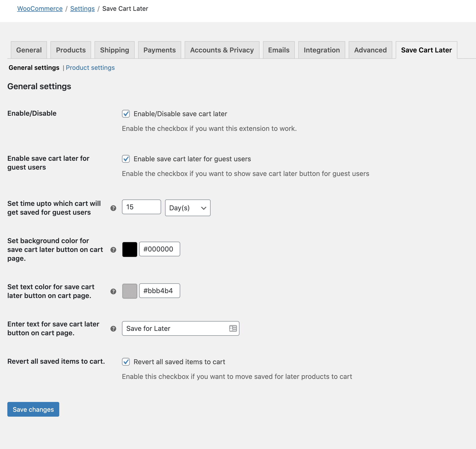Follow the WooCommerce breadcrumb link
The height and width of the screenshot is (449, 476).
pos(40,9)
